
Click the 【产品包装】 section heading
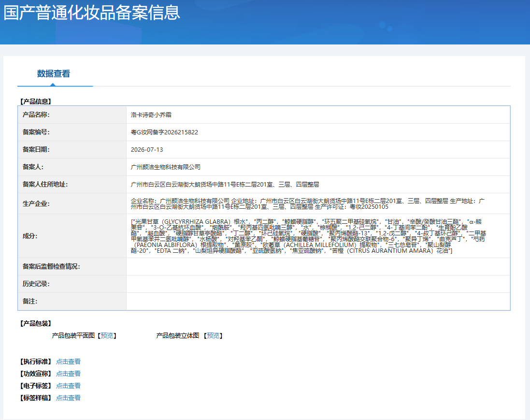coord(35,324)
